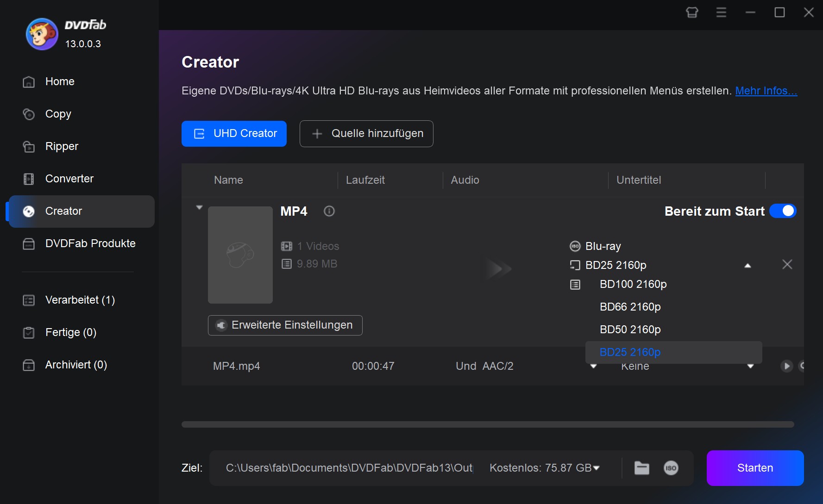The width and height of the screenshot is (823, 504).
Task: Show the Verarbeitet (1) task list
Action: coord(82,300)
